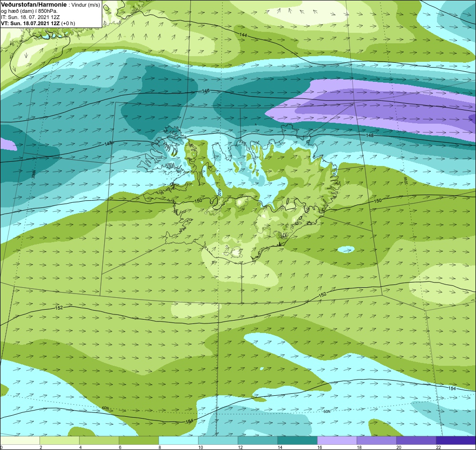Select the legend swatch between 4 and 6
The height and width of the screenshot is (450, 476).
click(x=99, y=440)
